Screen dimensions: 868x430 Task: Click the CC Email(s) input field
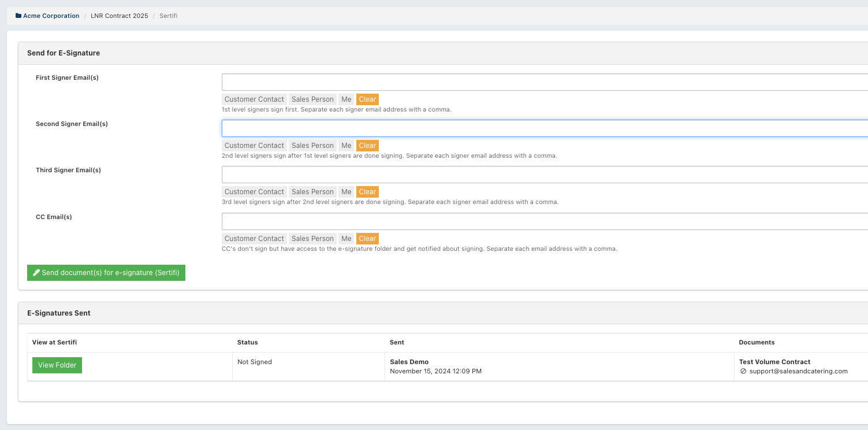tap(544, 221)
